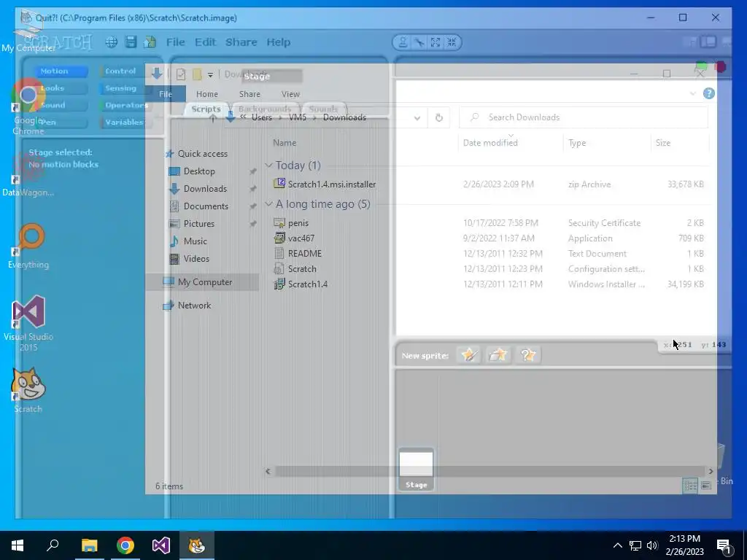
Task: Select the Scratch grow sprite tool
Action: click(x=436, y=42)
